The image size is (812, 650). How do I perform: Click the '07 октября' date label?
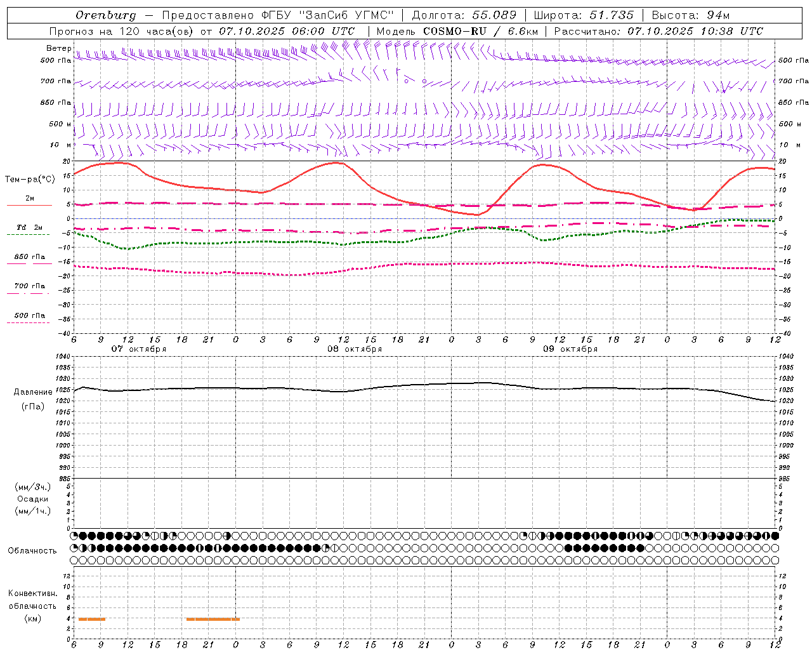click(x=139, y=349)
